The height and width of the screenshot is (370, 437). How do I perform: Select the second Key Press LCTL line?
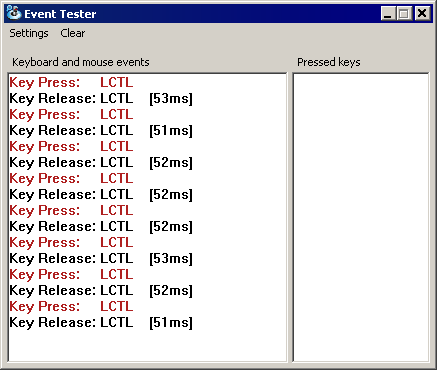[x=71, y=114]
